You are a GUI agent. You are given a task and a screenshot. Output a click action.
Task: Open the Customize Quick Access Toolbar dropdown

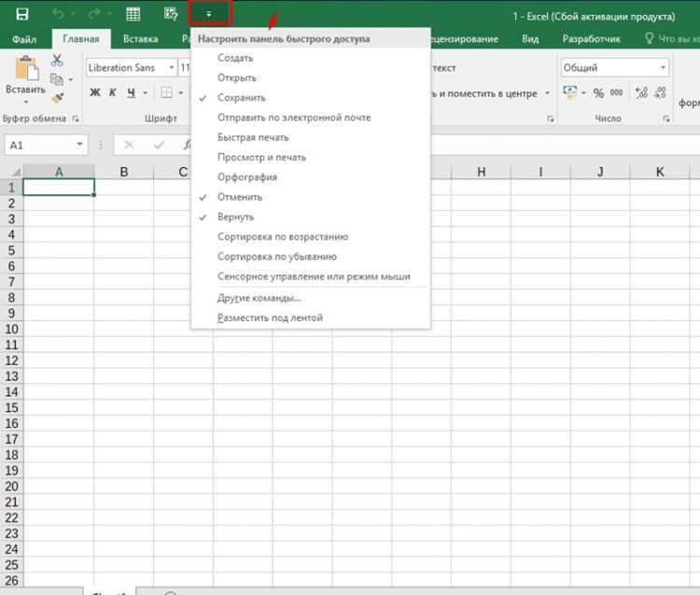point(209,13)
